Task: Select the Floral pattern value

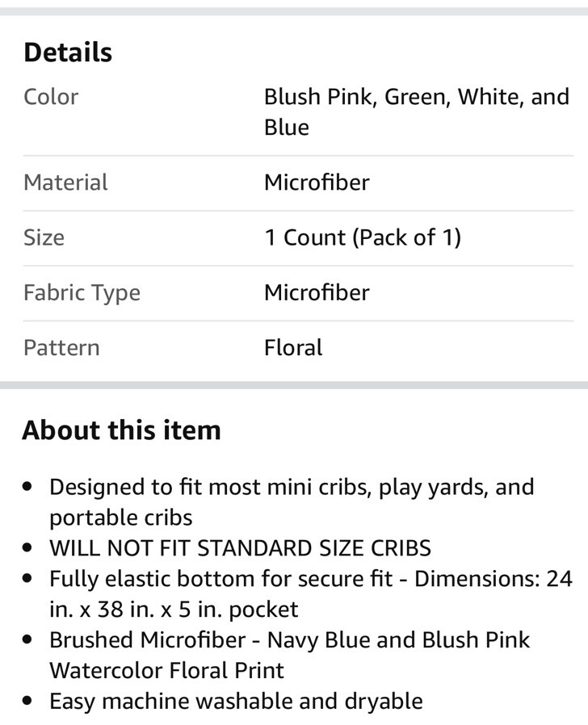Action: click(x=293, y=348)
